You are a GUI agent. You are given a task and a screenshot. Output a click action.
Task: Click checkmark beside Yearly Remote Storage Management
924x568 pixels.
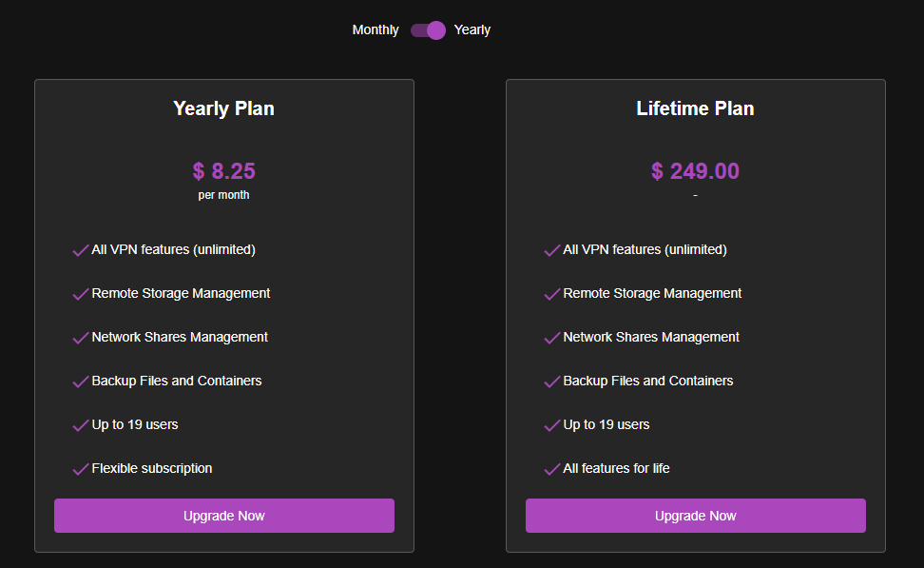81,295
